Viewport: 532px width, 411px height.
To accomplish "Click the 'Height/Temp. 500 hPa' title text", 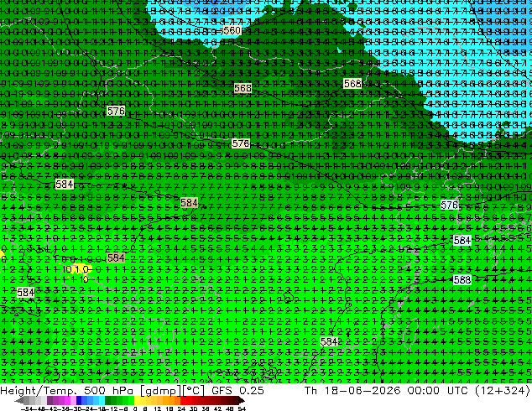I will (68, 390).
